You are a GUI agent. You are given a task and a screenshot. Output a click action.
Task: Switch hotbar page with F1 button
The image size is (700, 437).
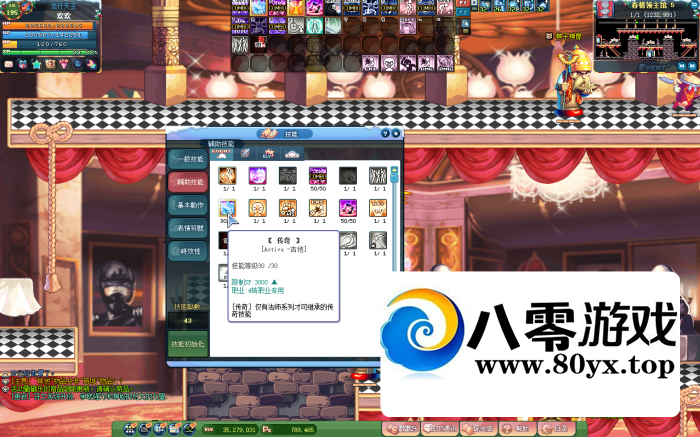[x=463, y=3]
